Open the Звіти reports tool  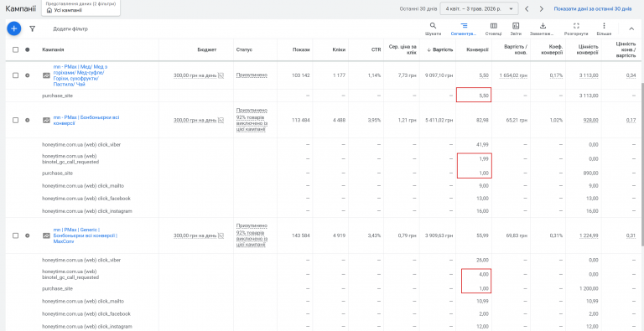click(x=516, y=28)
